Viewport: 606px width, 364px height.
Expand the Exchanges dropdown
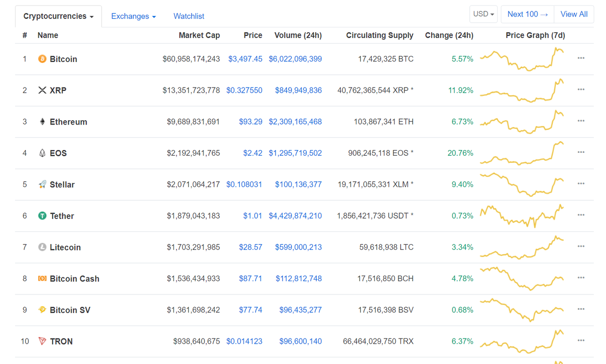(134, 17)
